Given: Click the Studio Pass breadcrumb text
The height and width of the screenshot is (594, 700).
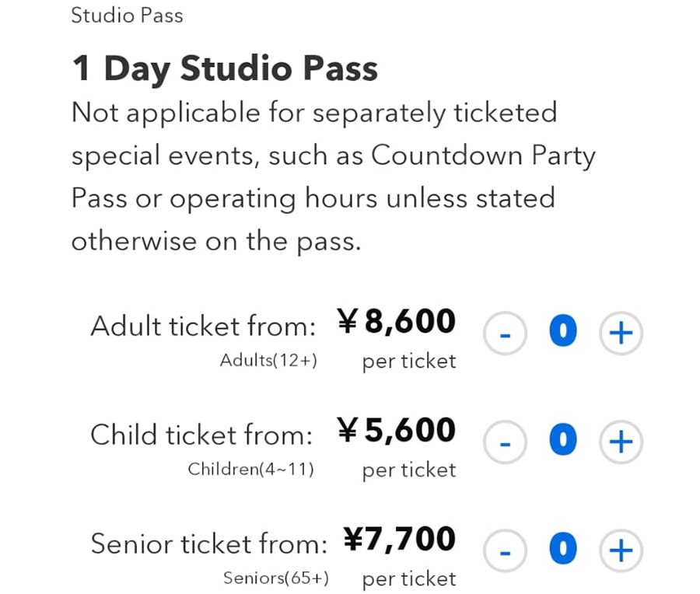Looking at the screenshot, I should coord(127,15).
